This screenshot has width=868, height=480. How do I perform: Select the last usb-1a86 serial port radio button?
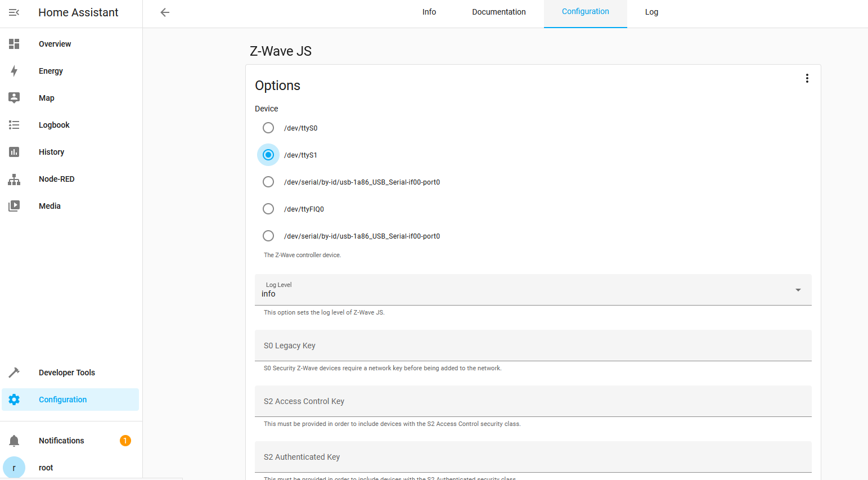268,236
